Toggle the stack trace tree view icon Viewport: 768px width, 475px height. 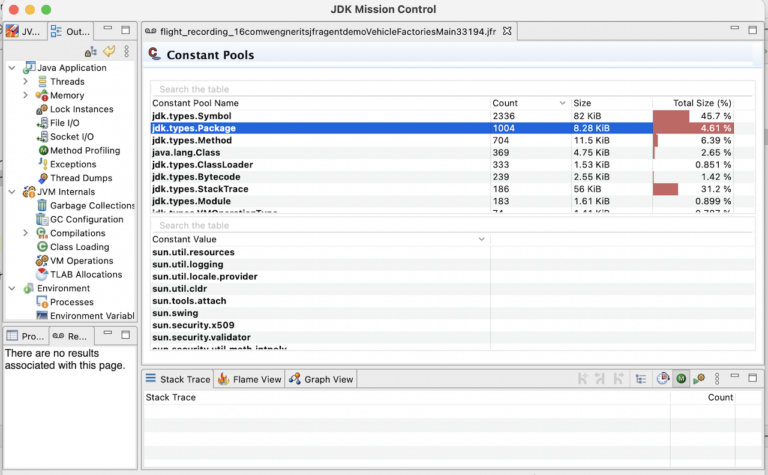click(641, 379)
